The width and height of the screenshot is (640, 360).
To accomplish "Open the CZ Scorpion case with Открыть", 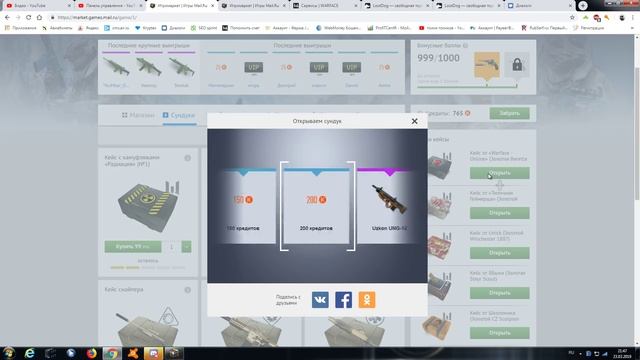I will [500, 333].
